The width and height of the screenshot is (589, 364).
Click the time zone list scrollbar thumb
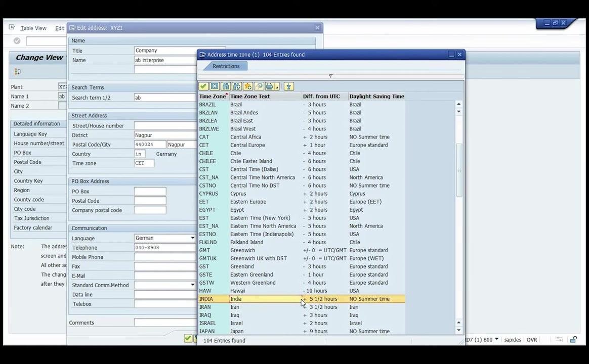[458, 170]
